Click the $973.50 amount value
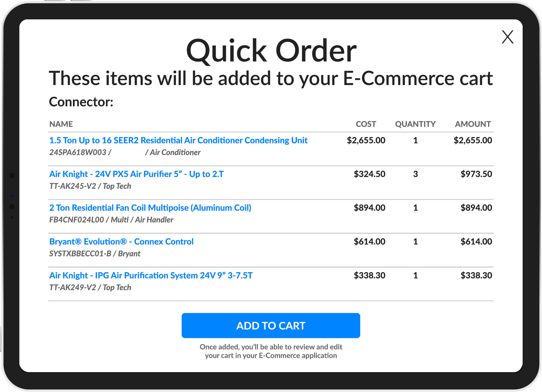542x392 pixels. 476,174
